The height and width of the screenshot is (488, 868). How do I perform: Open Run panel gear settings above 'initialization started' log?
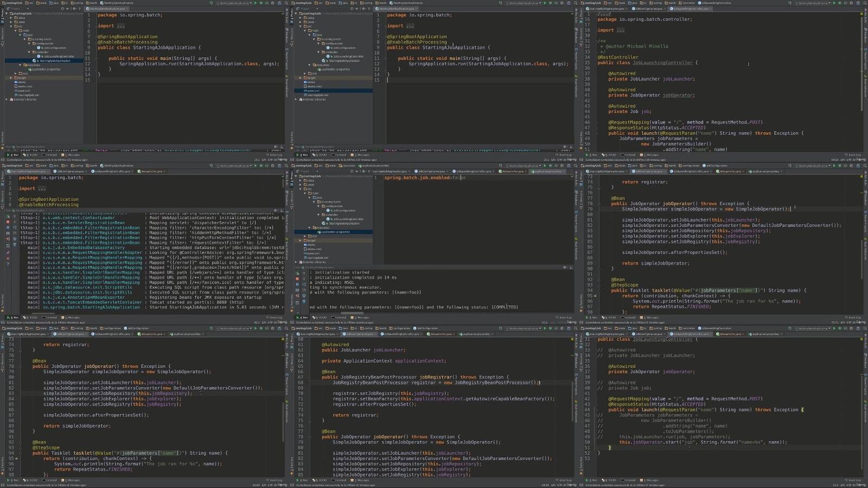565,267
